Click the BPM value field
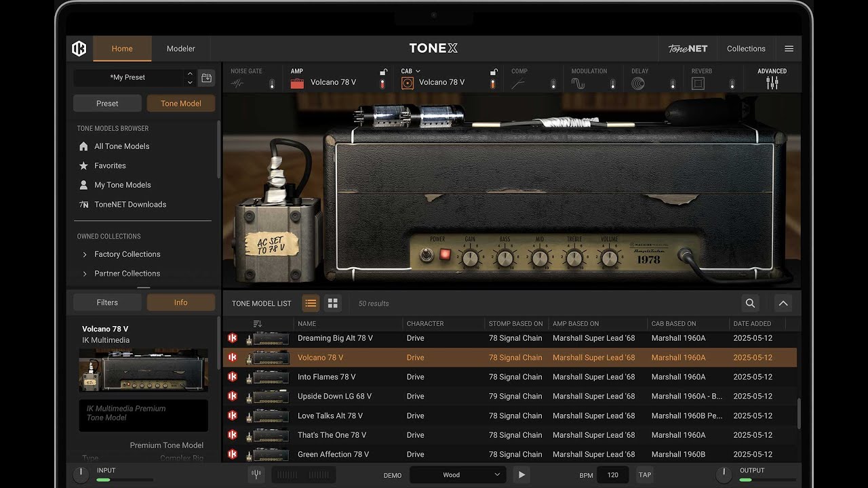This screenshot has width=868, height=488. tap(612, 475)
